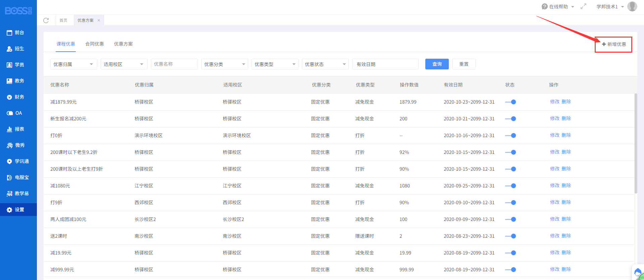Viewport: 644px width, 280px height.
Task: Click 删除 for 减1080元
Action: pos(566,185)
